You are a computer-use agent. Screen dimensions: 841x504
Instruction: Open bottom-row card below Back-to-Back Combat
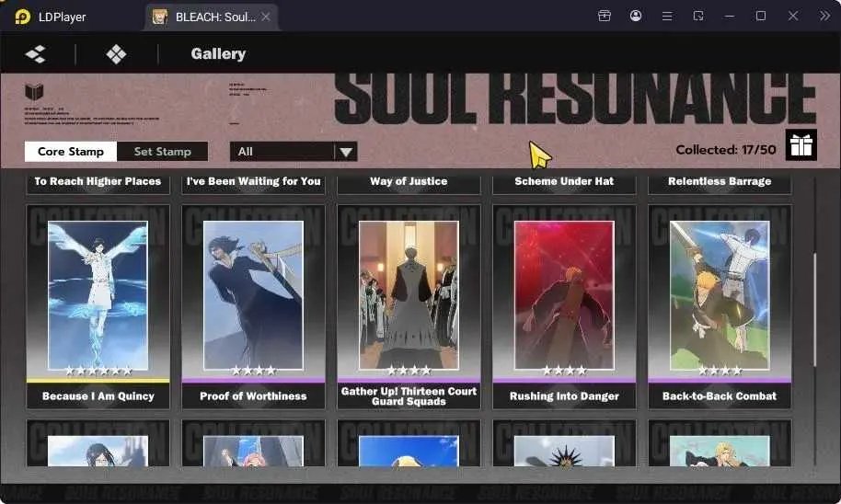720,443
